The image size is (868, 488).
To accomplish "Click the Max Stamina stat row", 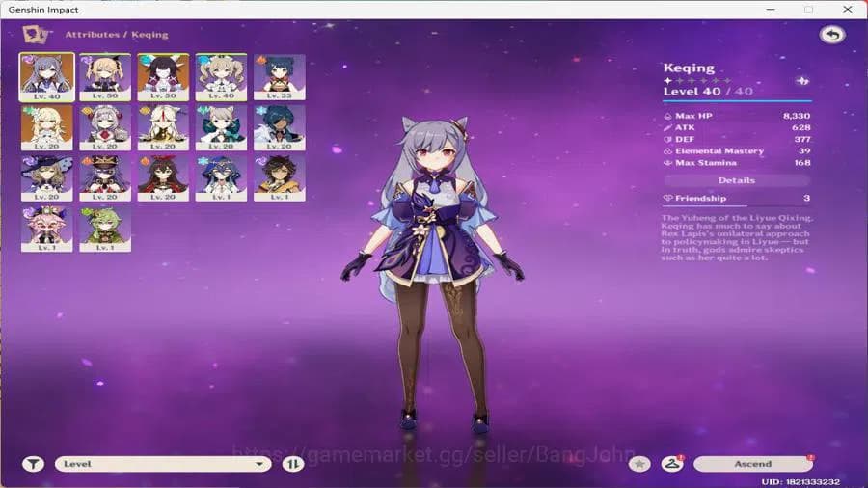I will 737,163.
